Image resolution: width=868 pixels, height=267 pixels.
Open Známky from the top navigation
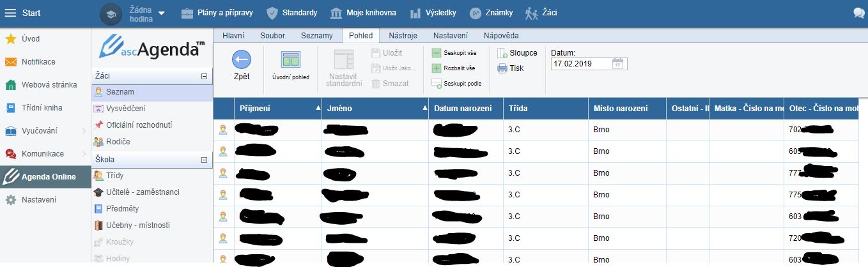coord(475,13)
